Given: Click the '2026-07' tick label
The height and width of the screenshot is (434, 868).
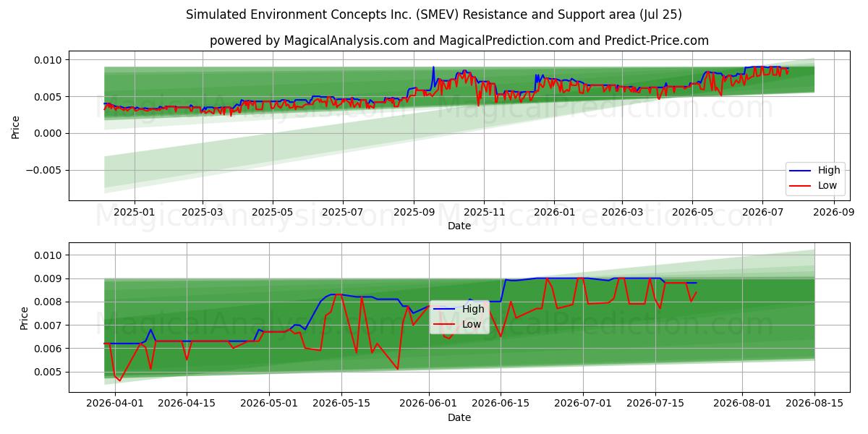Looking at the screenshot, I should pos(762,212).
